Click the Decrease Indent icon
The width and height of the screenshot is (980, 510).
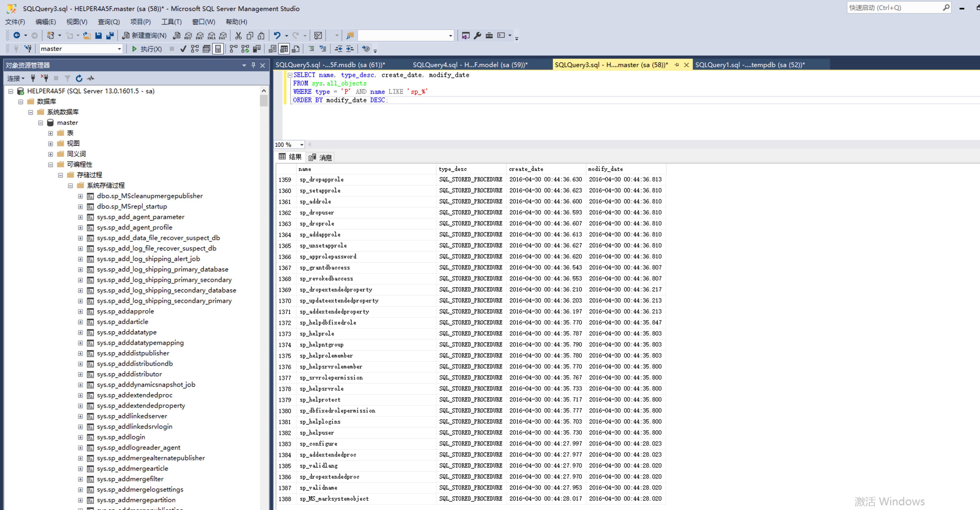pos(338,49)
